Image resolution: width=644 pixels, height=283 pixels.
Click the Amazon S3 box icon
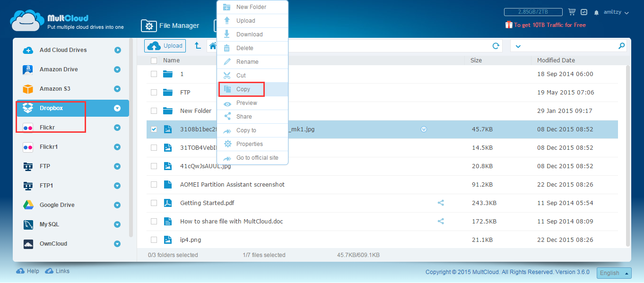(28, 89)
